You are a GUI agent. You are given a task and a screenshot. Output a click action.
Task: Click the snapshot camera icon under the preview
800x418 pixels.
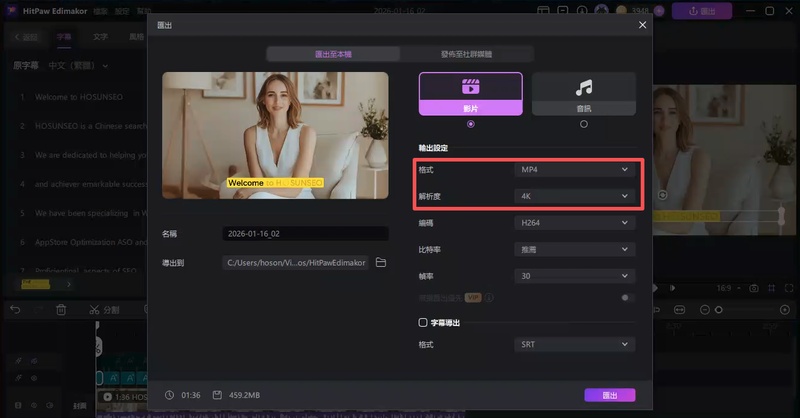754,288
